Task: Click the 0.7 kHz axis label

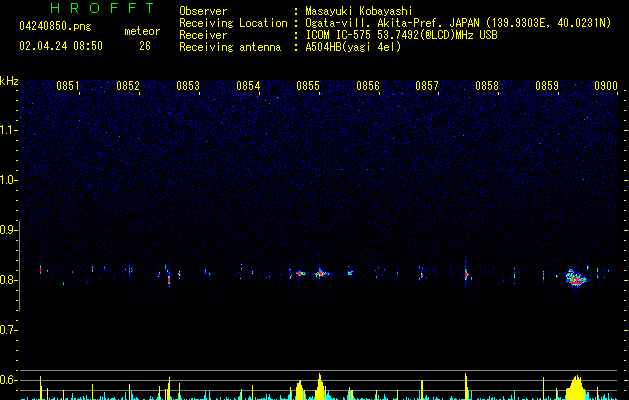Action: click(x=8, y=330)
